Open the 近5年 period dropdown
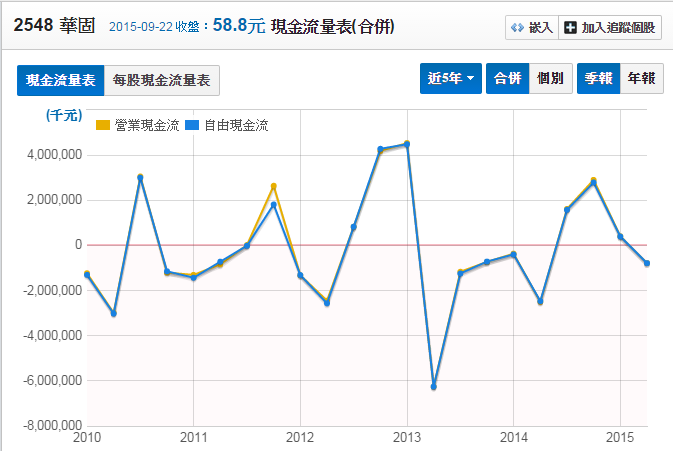Image resolution: width=673 pixels, height=451 pixels. (x=451, y=78)
